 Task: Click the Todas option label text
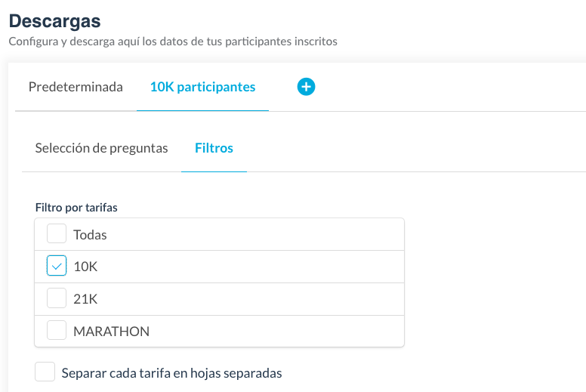pos(90,235)
